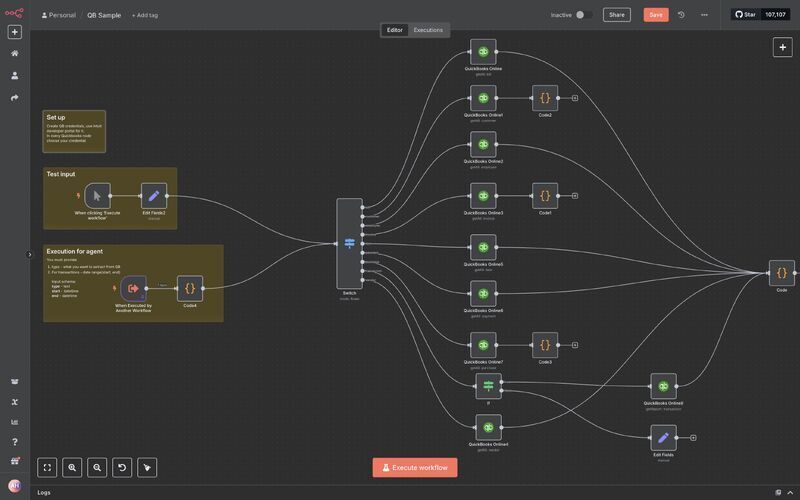Click the n8n logo in the sidebar
This screenshot has height=500, width=800.
14,13
